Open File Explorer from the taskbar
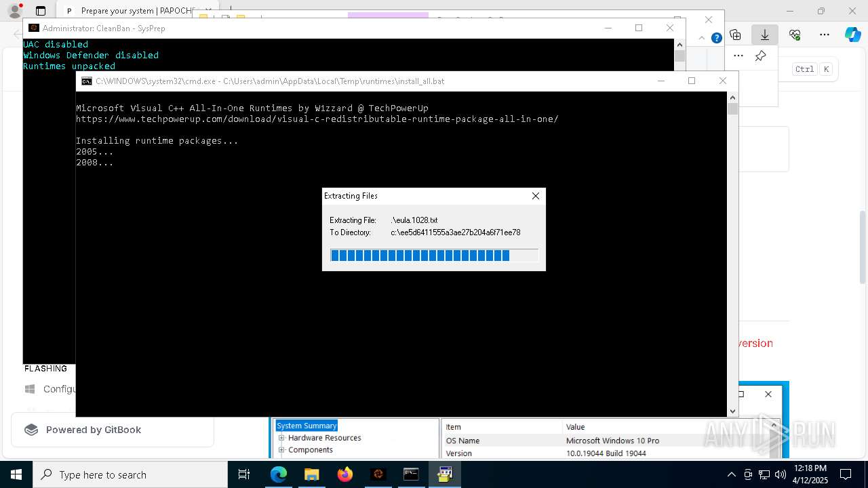Screen dimensions: 868x488 point(311,474)
